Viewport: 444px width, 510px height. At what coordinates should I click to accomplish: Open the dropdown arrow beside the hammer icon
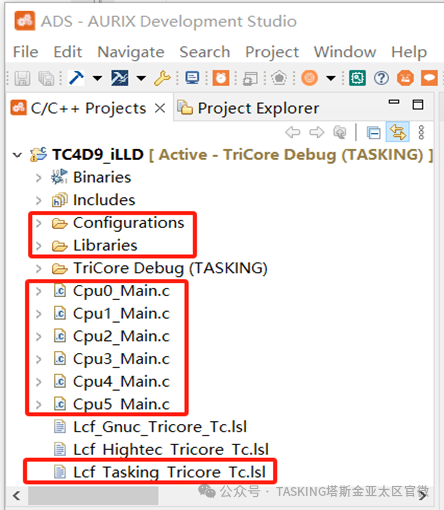(x=97, y=79)
